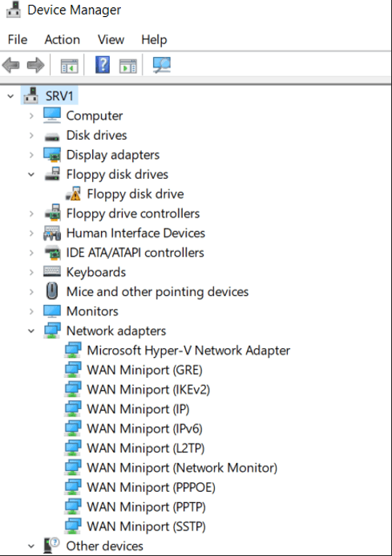This screenshot has height=556, width=392.
Task: Select WAN Miniport (Network Monitor) entry
Action: pos(182,468)
